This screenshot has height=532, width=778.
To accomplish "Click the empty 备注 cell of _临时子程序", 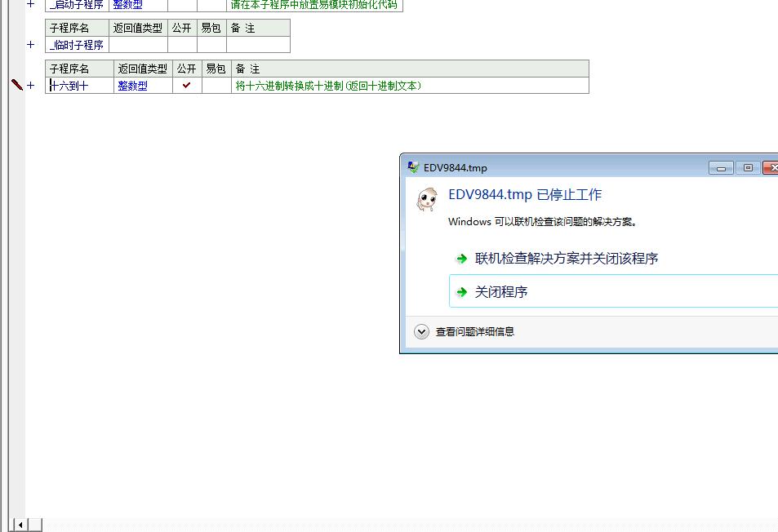I will 258,45.
